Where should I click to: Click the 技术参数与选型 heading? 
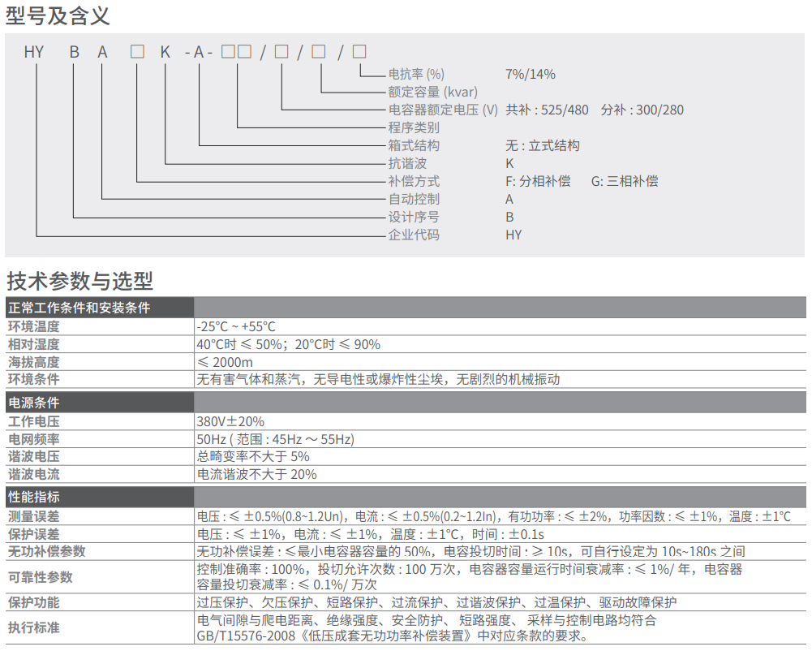79,282
